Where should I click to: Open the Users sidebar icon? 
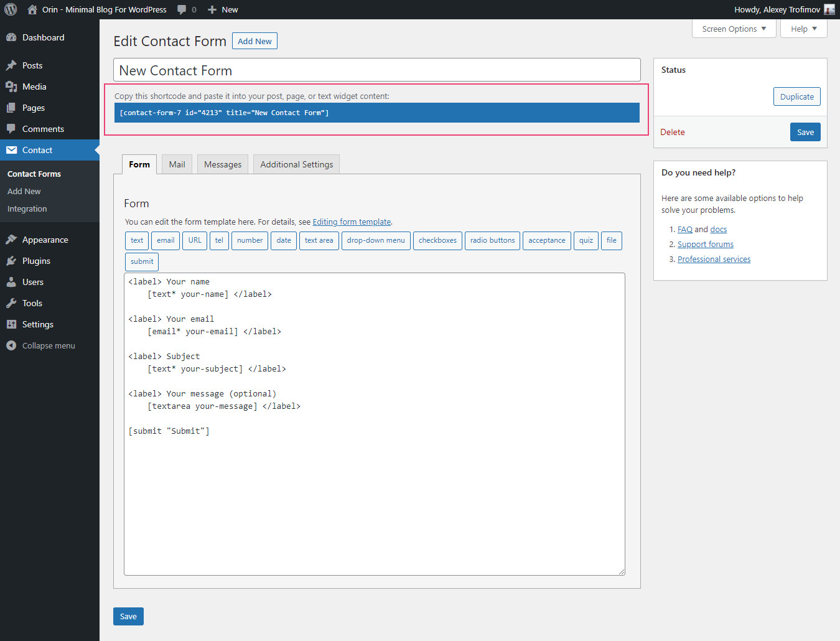click(12, 282)
